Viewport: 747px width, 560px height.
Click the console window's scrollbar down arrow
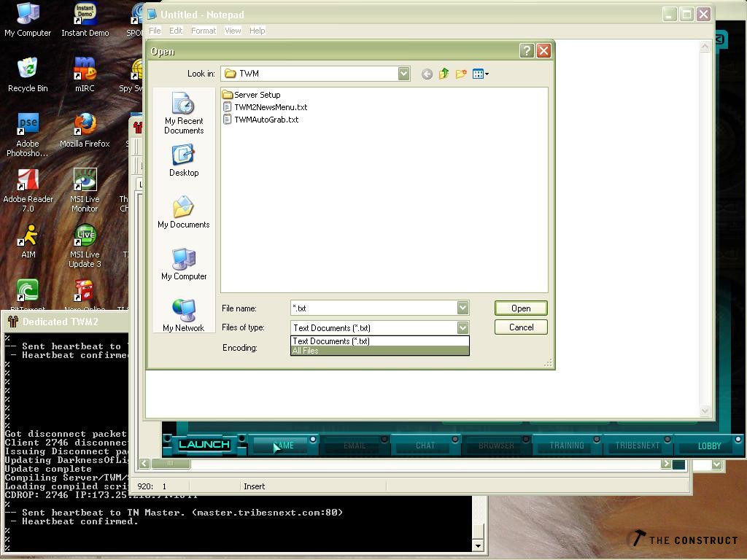(478, 545)
